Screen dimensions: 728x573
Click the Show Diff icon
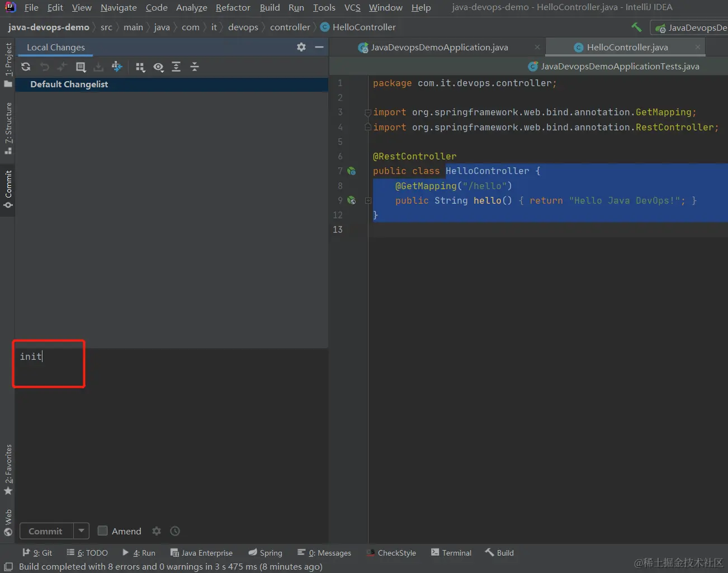pyautogui.click(x=62, y=67)
